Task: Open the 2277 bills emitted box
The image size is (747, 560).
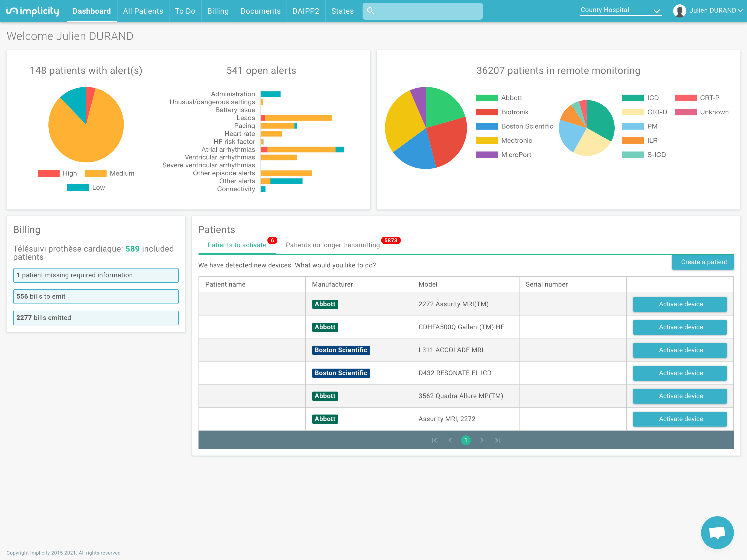Action: [x=96, y=318]
